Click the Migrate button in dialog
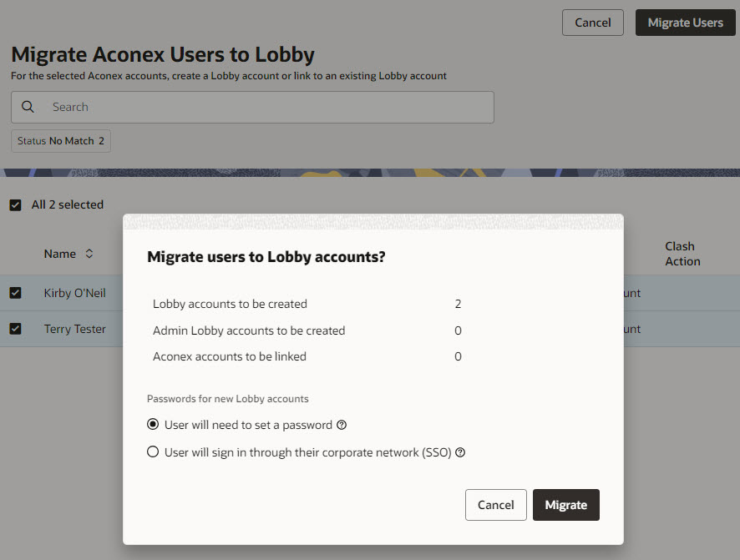740x560 pixels. 565,505
